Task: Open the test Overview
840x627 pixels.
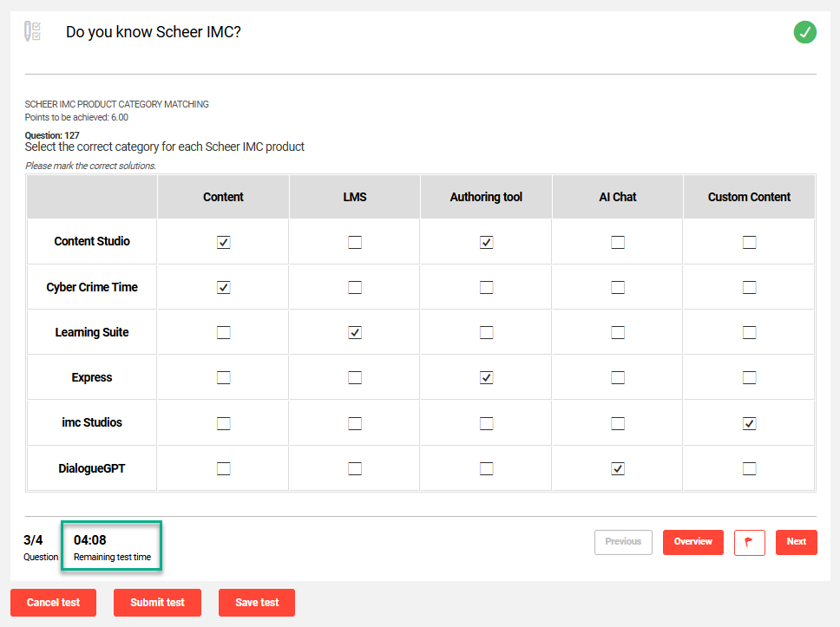Action: tap(692, 542)
